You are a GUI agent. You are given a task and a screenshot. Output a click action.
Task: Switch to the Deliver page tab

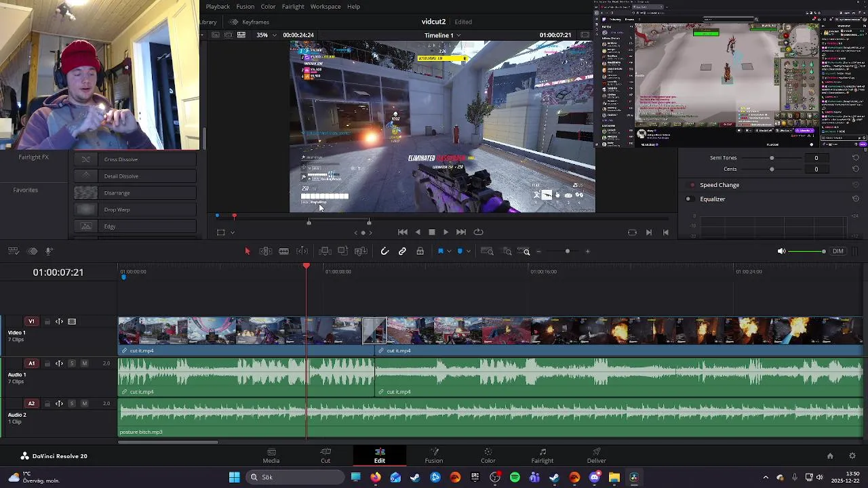tap(597, 455)
